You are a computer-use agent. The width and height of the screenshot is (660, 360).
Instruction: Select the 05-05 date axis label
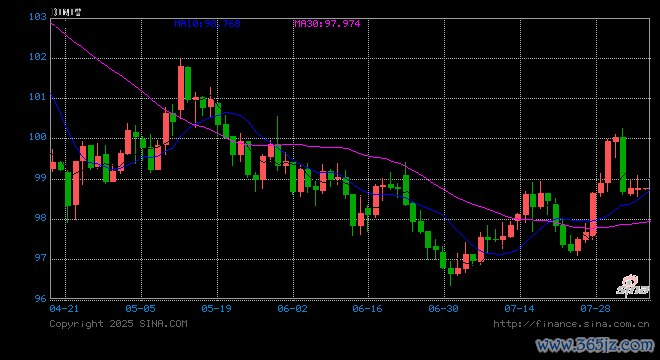click(140, 309)
